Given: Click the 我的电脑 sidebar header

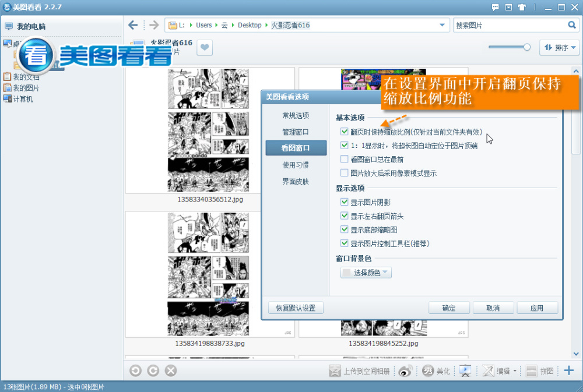Looking at the screenshot, I should point(25,26).
